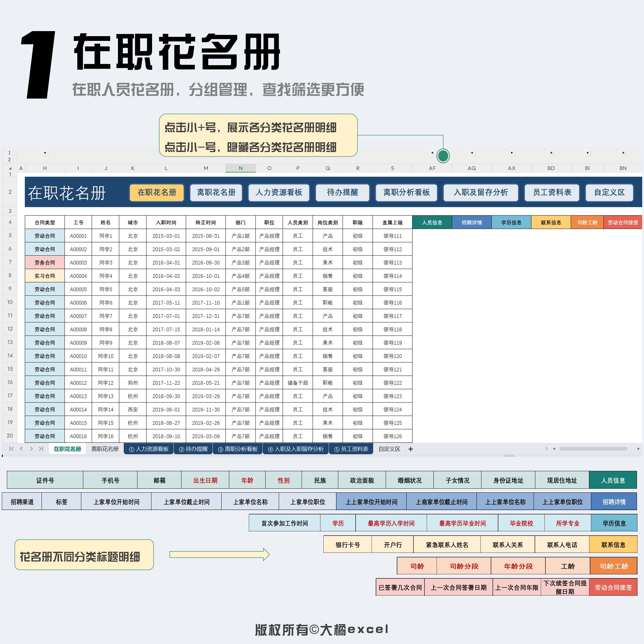The height and width of the screenshot is (644, 644).
Task: Click the next sheet arrow
Action: click(x=31, y=449)
